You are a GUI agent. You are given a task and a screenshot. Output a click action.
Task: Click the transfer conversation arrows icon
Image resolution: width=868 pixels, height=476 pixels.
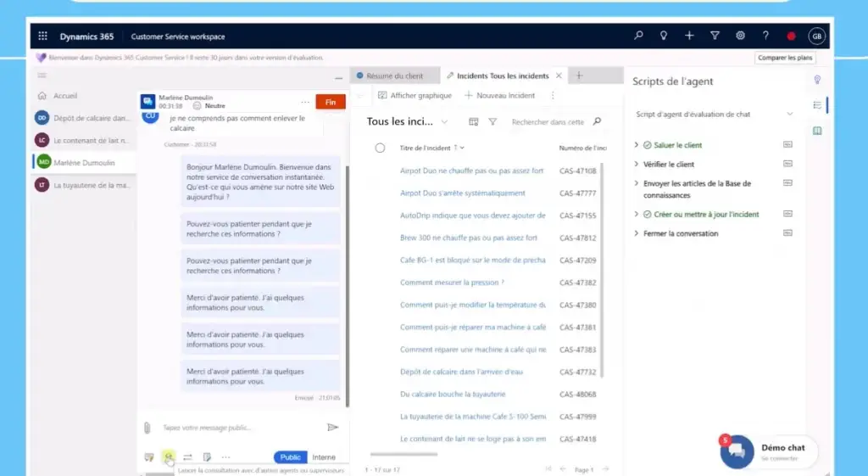click(187, 457)
